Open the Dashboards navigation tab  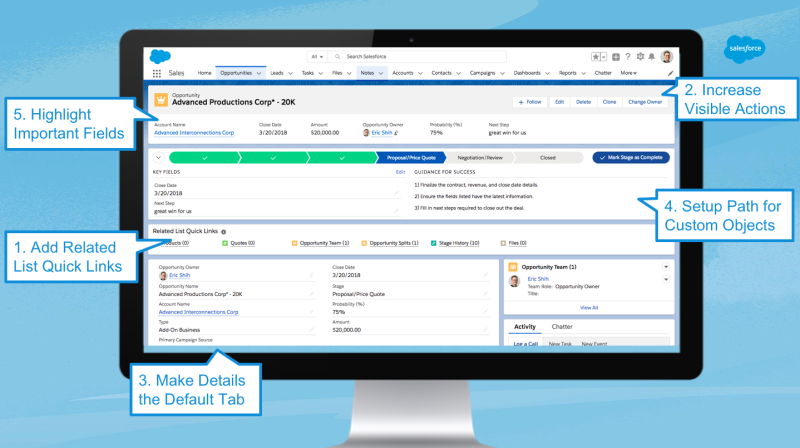pyautogui.click(x=527, y=73)
